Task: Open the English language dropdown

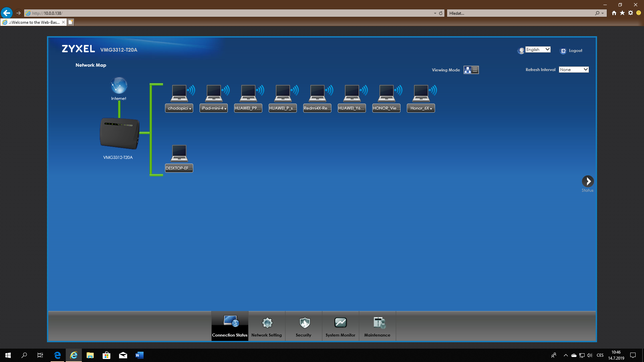Action: tap(538, 50)
